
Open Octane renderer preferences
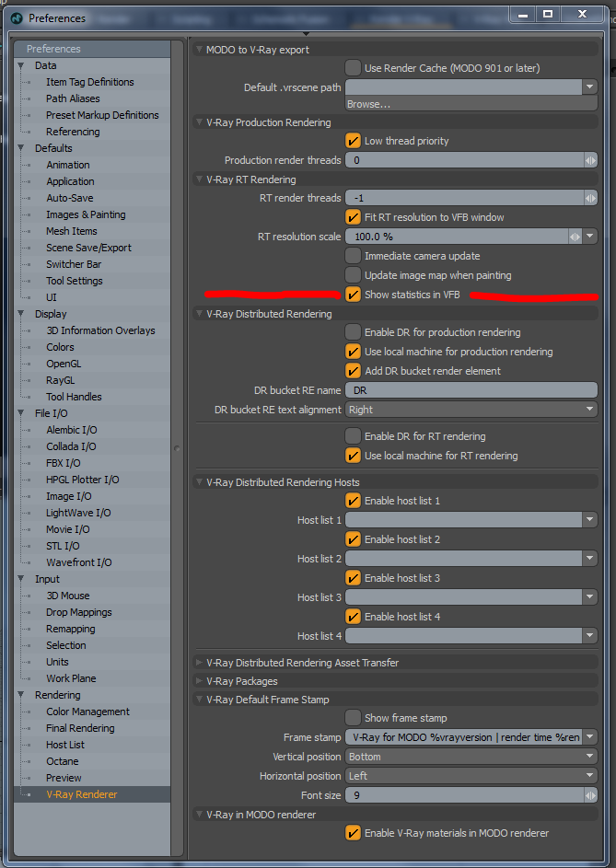pyautogui.click(x=62, y=762)
